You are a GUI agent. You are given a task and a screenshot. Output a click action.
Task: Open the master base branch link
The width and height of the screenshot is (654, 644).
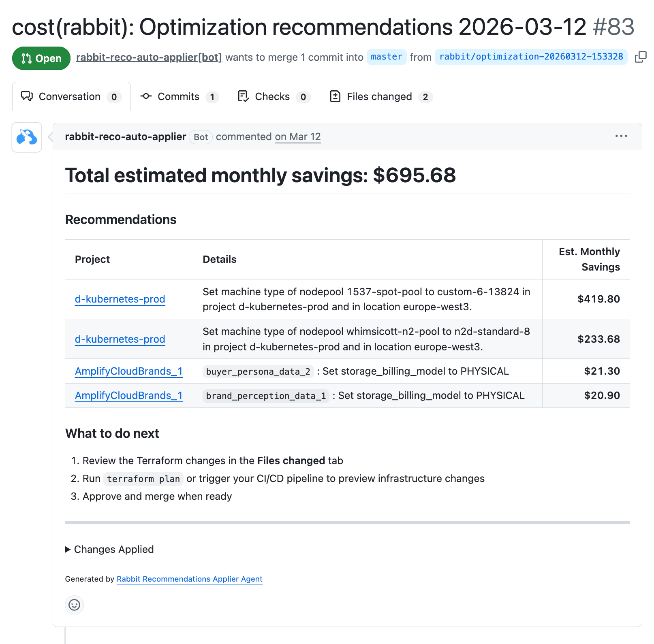click(x=387, y=57)
